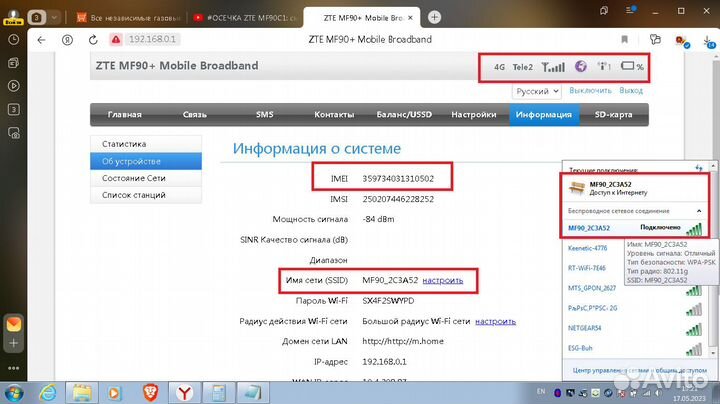Viewport: 720px width, 404px height.
Task: Click настроить link for Wi-Fi radius
Action: point(495,321)
